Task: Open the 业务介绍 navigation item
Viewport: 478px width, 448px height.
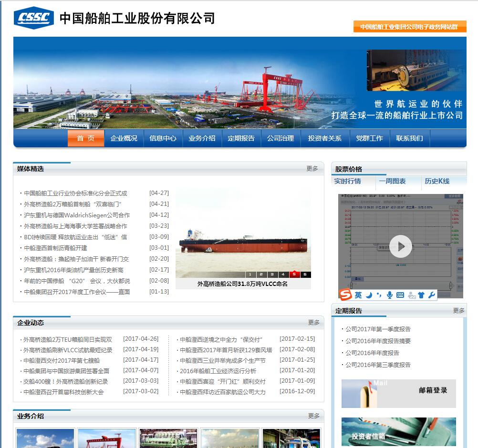Action: tap(202, 138)
